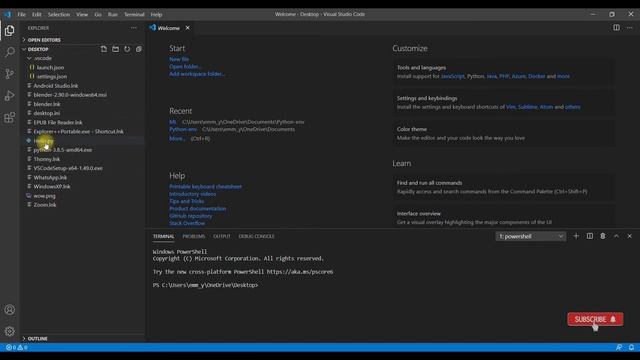Open the Manage gear icon
Screen dimensions: 640x360
click(9, 331)
